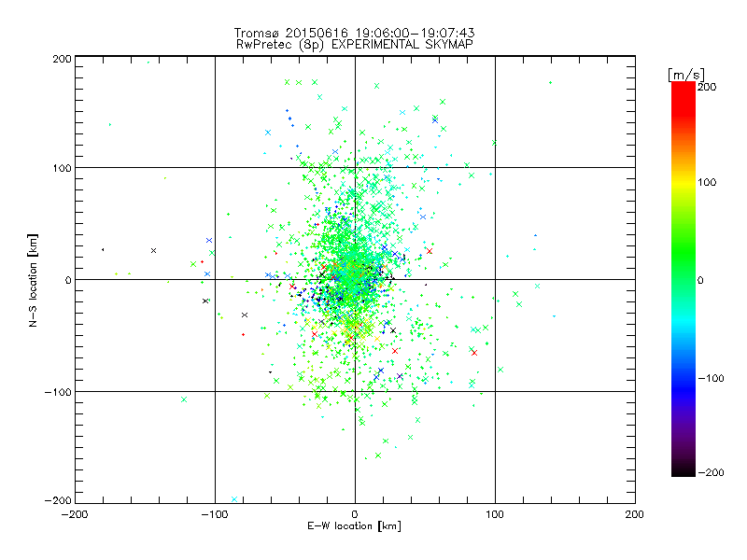The height and width of the screenshot is (560, 747).
Task: Click the subtitle "RwPretec (8p) EXPERIMENTAL SKYMAP"
Action: (355, 45)
